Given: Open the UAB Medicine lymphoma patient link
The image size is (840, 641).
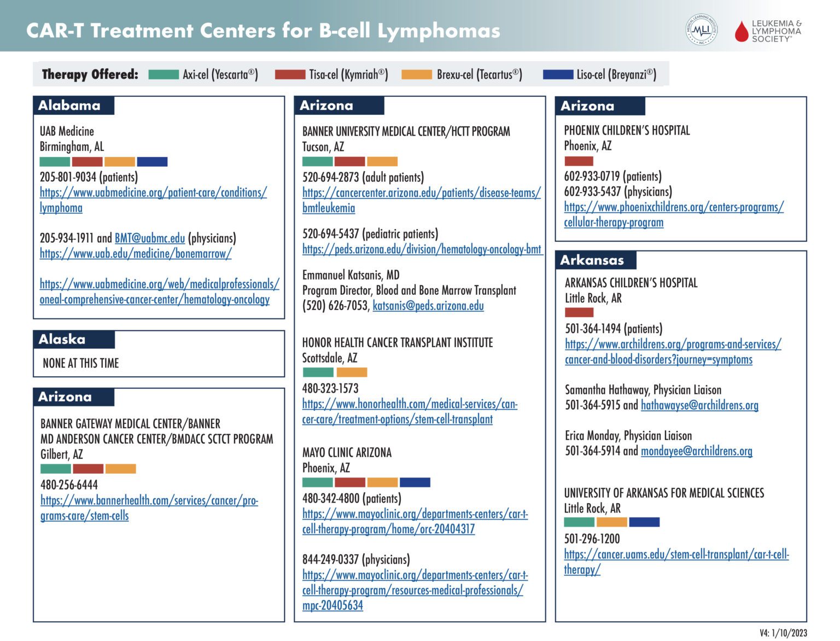Looking at the screenshot, I should 153,200.
